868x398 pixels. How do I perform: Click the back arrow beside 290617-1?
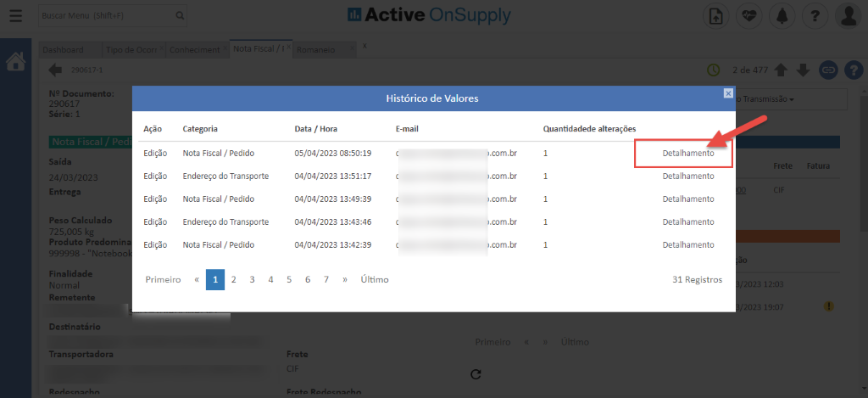[55, 70]
